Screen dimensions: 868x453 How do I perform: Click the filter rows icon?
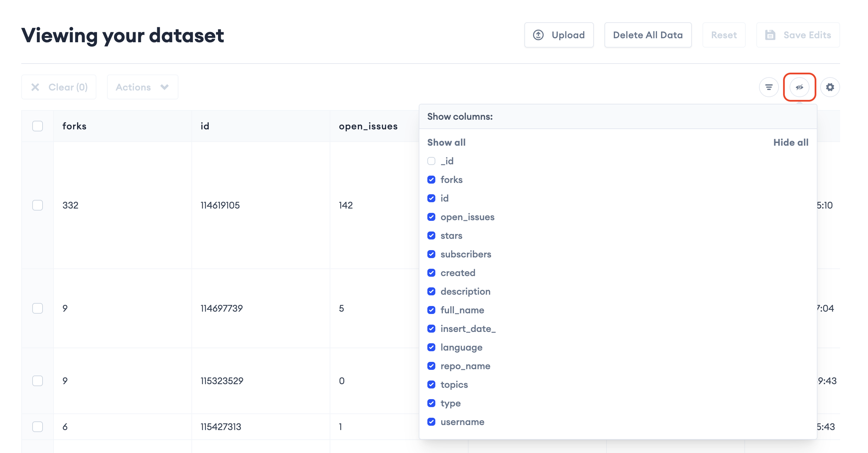click(769, 87)
